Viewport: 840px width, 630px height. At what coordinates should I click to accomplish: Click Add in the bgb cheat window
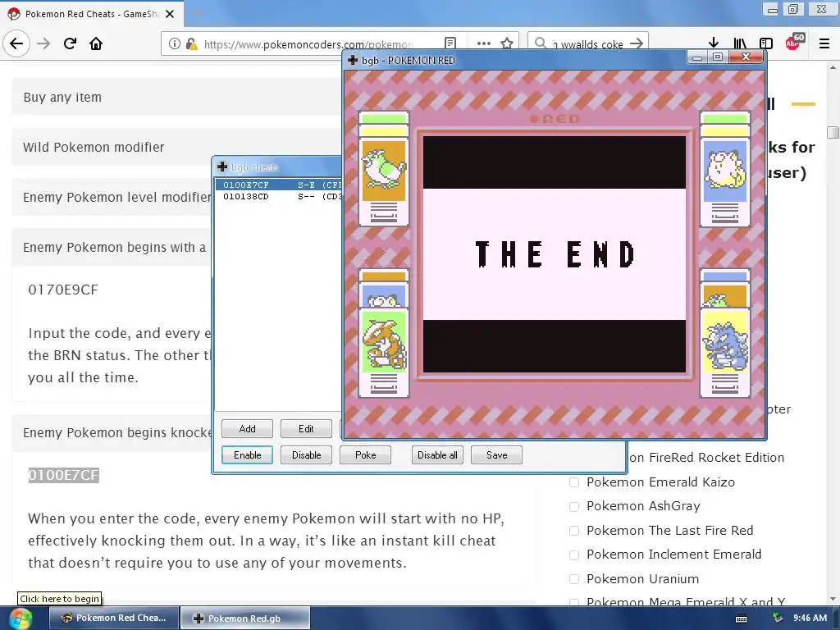(247, 428)
